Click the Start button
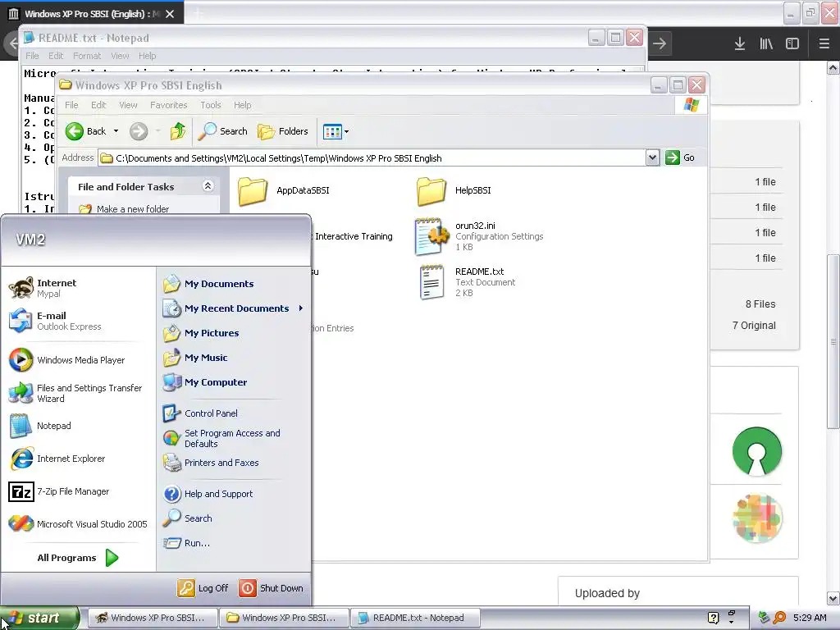The height and width of the screenshot is (630, 840). click(39, 619)
